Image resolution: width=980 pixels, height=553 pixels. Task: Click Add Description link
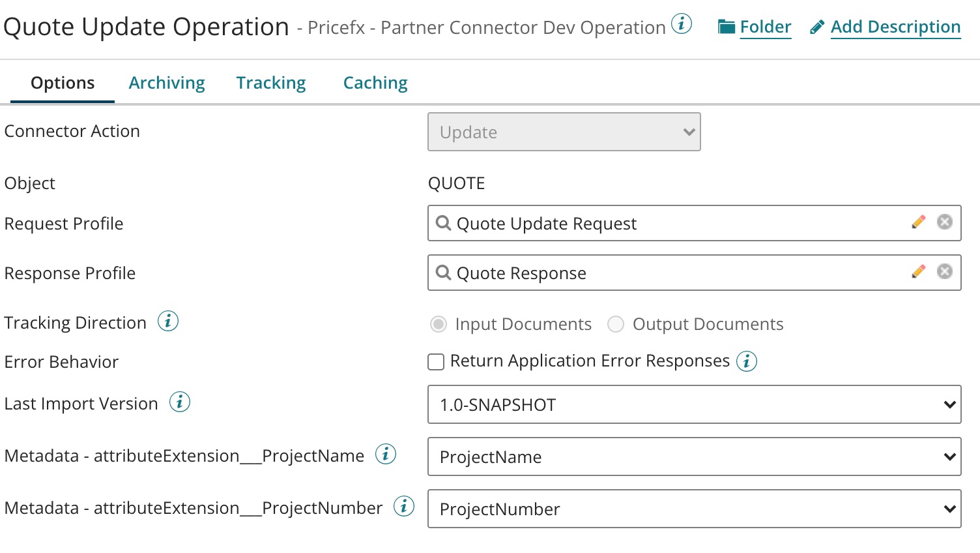coord(895,27)
